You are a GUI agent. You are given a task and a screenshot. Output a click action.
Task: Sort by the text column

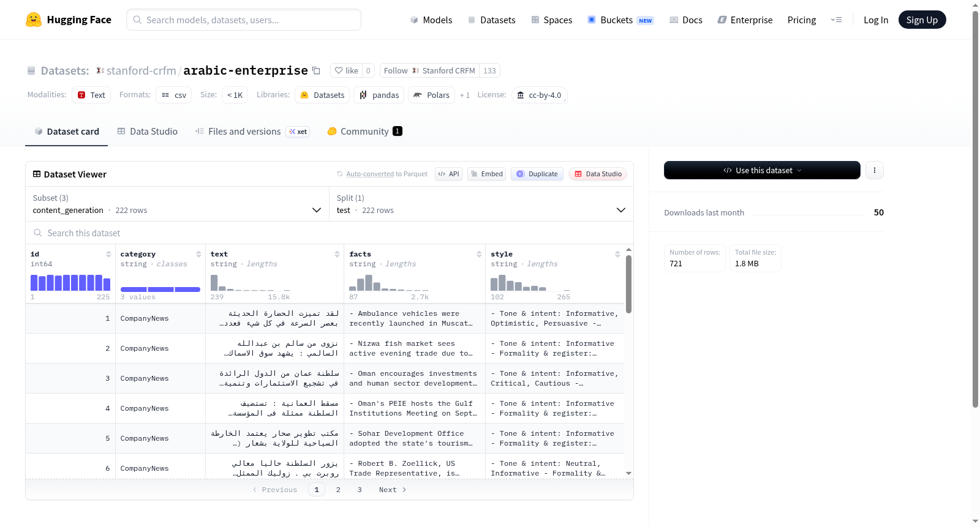pos(337,254)
